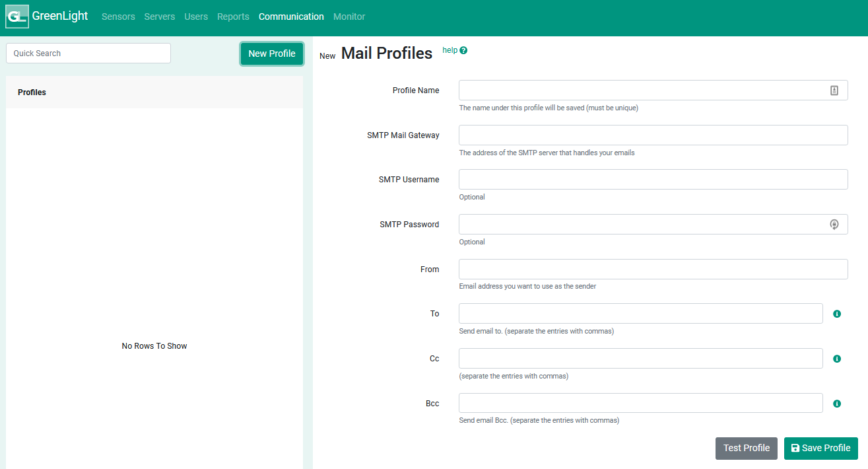Screen dimensions: 868x469
Task: Click into the From email field
Action: coord(653,270)
